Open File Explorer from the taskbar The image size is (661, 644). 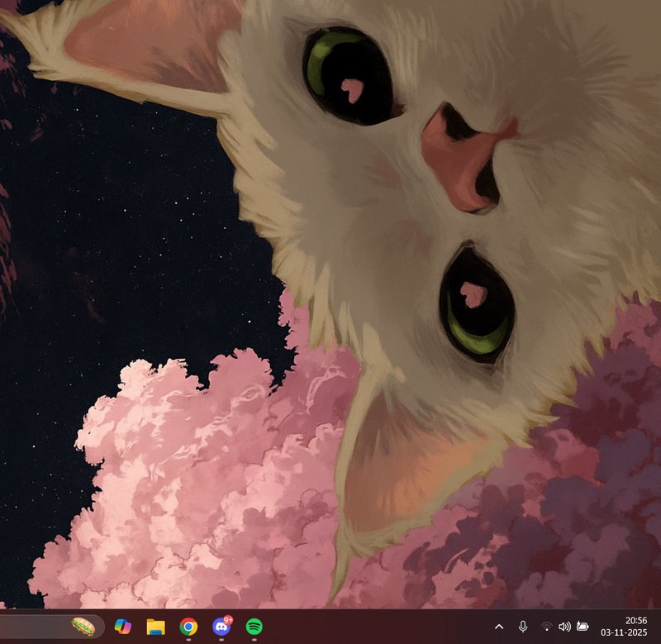click(155, 627)
